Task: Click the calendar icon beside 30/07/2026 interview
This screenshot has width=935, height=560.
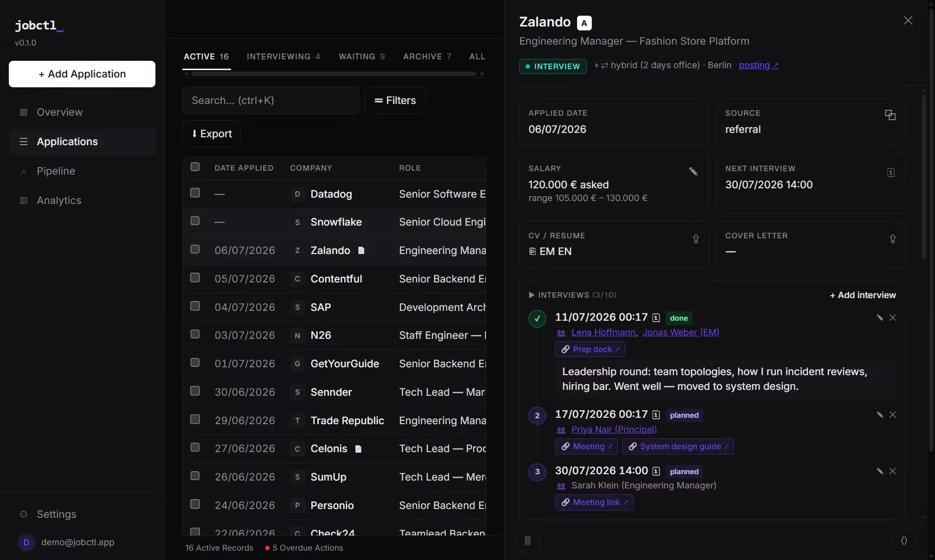Action: [656, 471]
